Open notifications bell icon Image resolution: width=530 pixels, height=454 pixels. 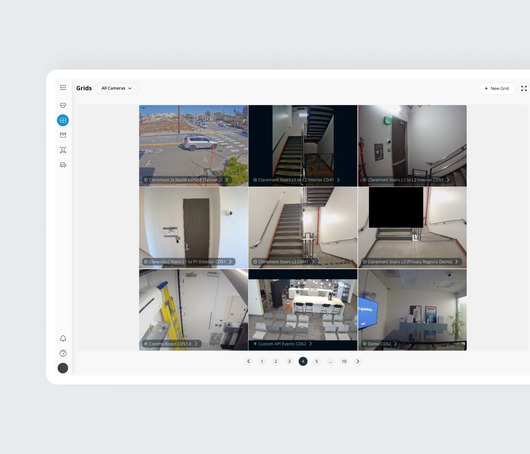(x=63, y=338)
